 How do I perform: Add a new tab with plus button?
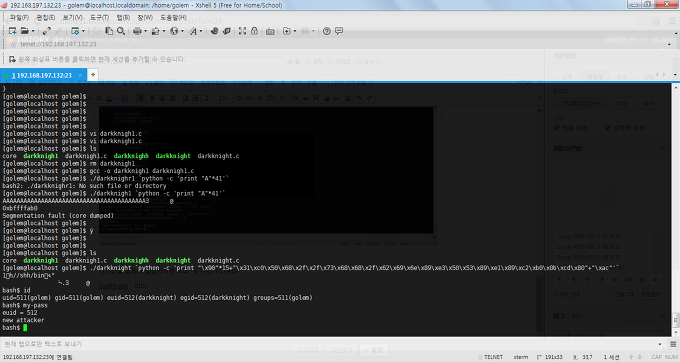point(93,75)
